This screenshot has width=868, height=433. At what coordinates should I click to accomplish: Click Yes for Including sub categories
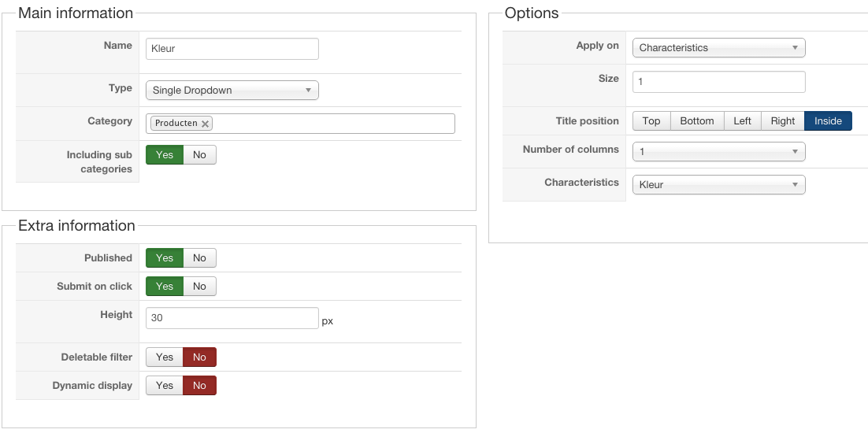coord(165,155)
